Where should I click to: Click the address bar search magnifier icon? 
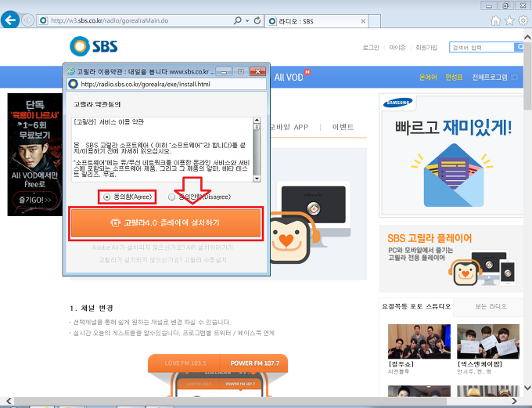pyautogui.click(x=238, y=20)
